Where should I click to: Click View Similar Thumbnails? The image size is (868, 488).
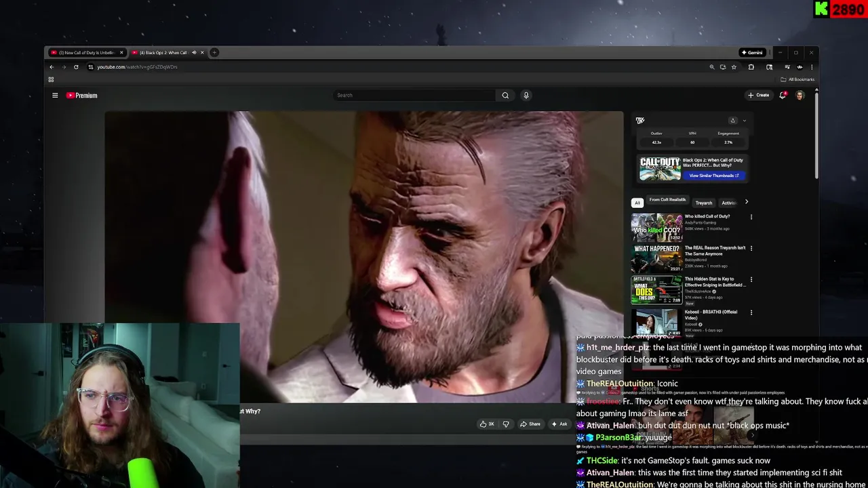[713, 176]
